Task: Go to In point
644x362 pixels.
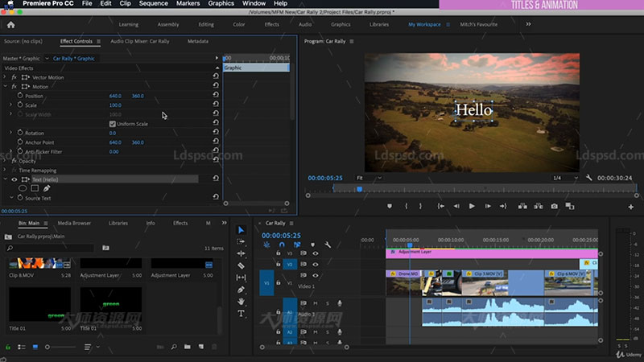Action: (440, 206)
